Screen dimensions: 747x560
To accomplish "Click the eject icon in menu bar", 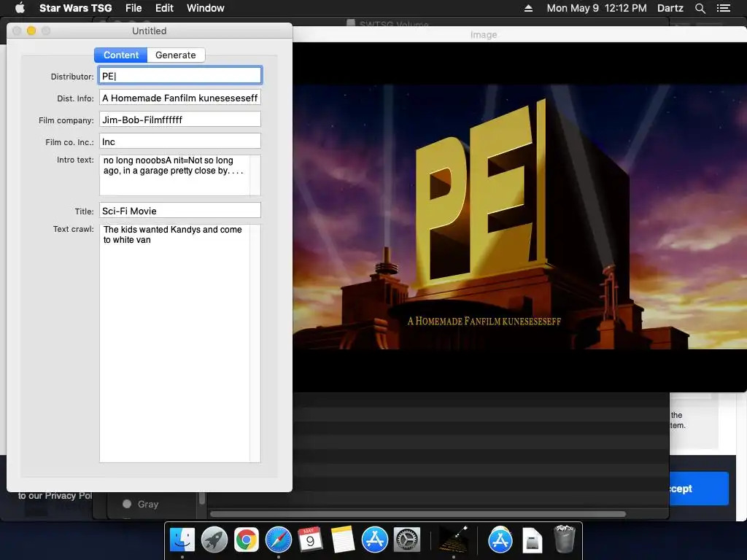I will 528,8.
